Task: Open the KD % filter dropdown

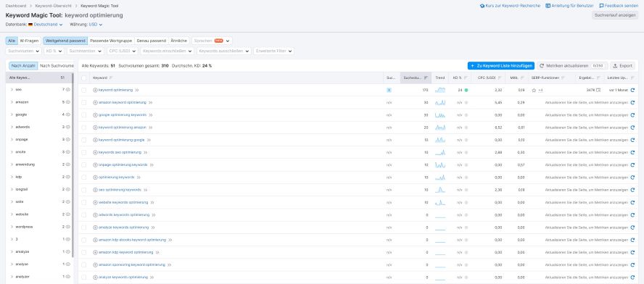Action: tap(54, 51)
